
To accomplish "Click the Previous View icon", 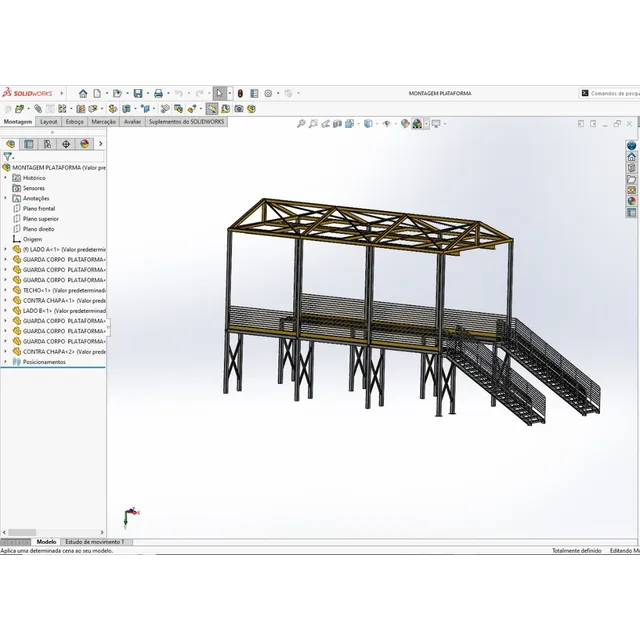I will 325,124.
